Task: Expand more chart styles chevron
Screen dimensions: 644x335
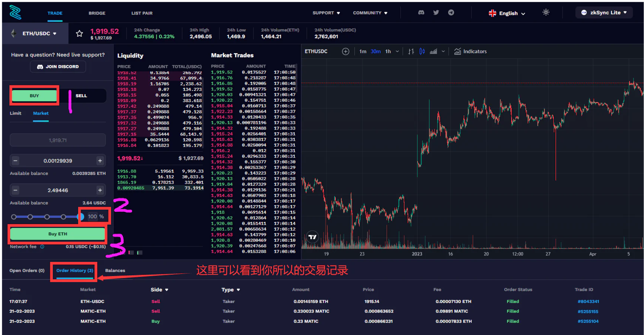Action: (443, 51)
